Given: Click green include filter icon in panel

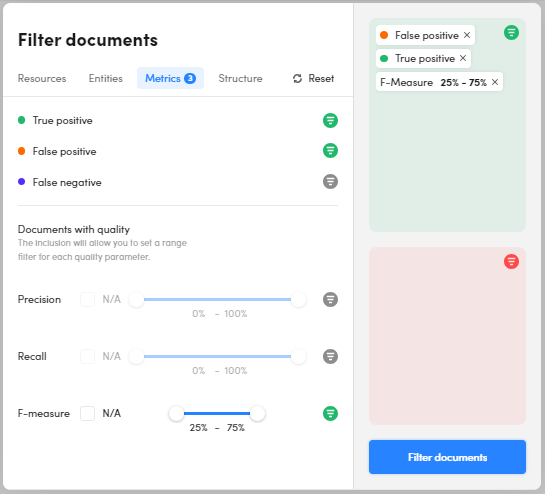Looking at the screenshot, I should (511, 33).
